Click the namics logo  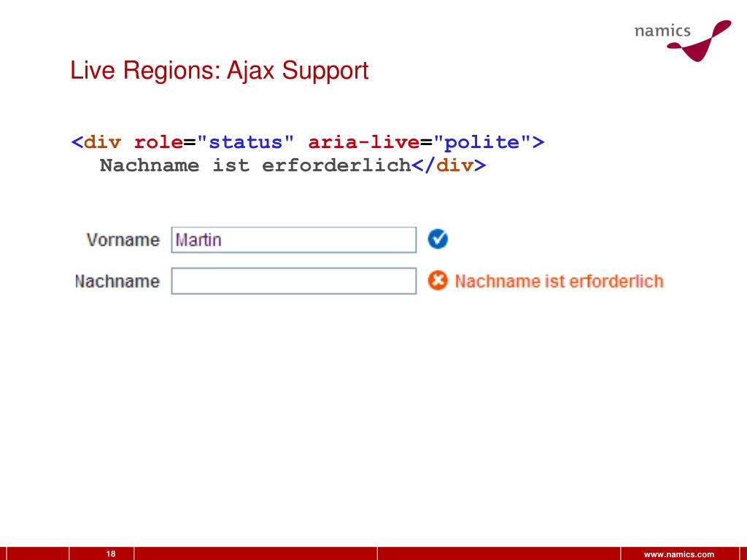682,40
